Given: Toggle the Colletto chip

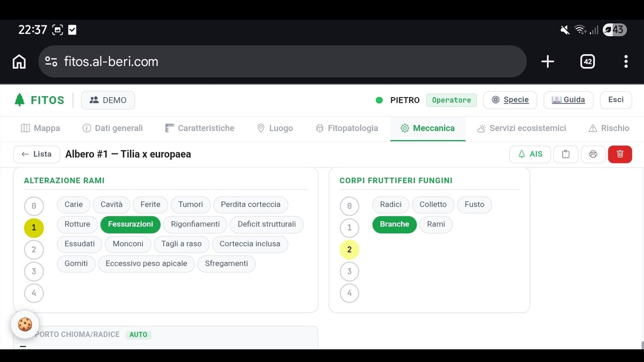Looking at the screenshot, I should click(433, 204).
